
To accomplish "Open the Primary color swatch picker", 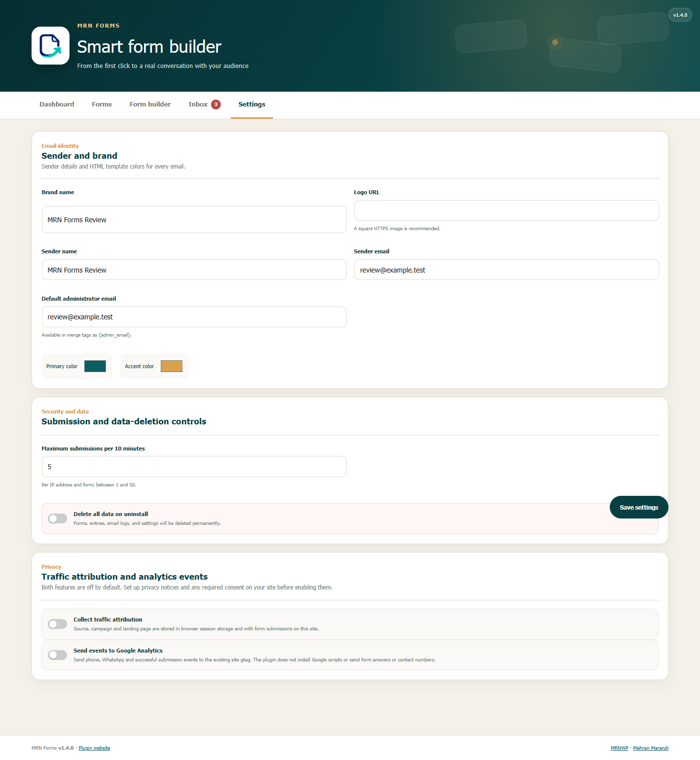I will pos(95,366).
